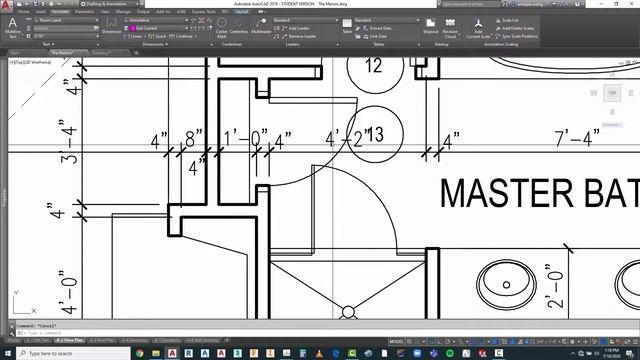Open Microsoft Edge from the taskbar
The height and width of the screenshot is (360, 640).
[336, 353]
